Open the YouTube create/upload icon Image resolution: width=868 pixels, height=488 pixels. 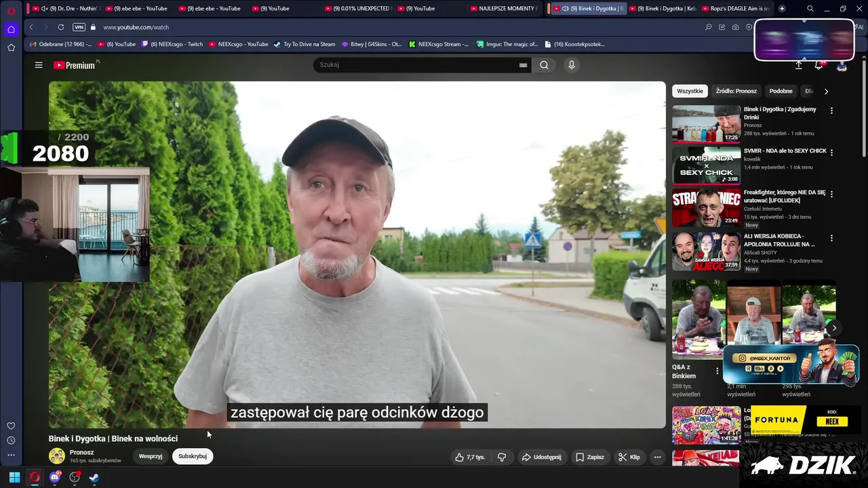[798, 65]
